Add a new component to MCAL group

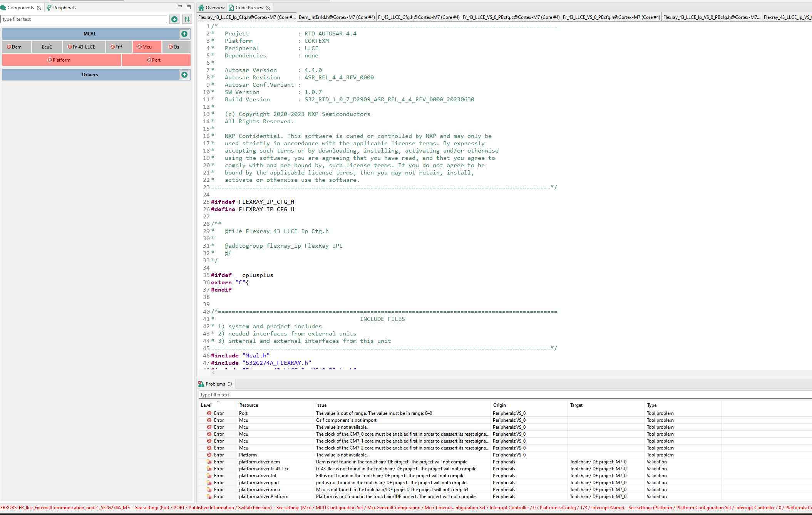coord(184,34)
